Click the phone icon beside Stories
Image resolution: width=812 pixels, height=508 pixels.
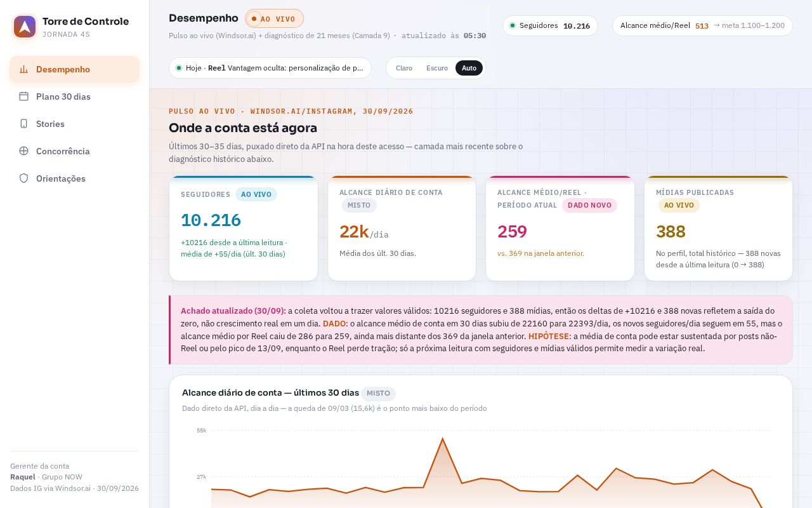coord(24,124)
